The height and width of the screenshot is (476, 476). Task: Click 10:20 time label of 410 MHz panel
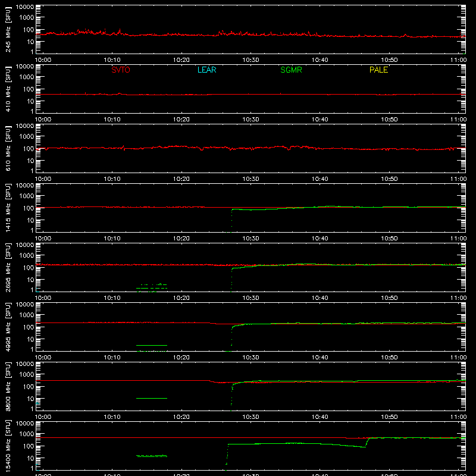tap(181, 120)
